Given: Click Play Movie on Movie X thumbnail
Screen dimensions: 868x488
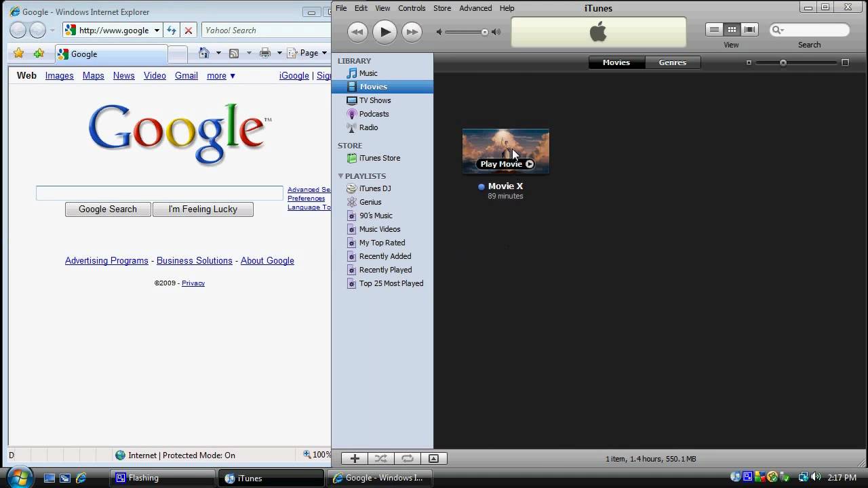Looking at the screenshot, I should (507, 164).
